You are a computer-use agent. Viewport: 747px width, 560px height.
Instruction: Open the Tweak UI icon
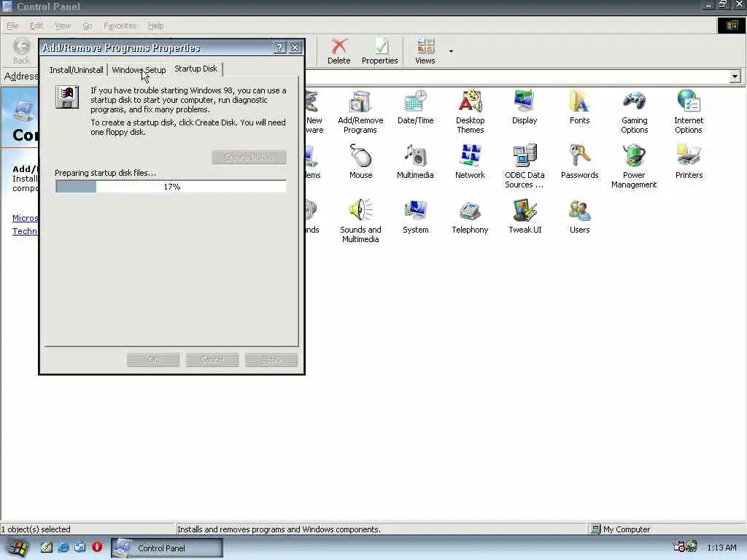[525, 217]
